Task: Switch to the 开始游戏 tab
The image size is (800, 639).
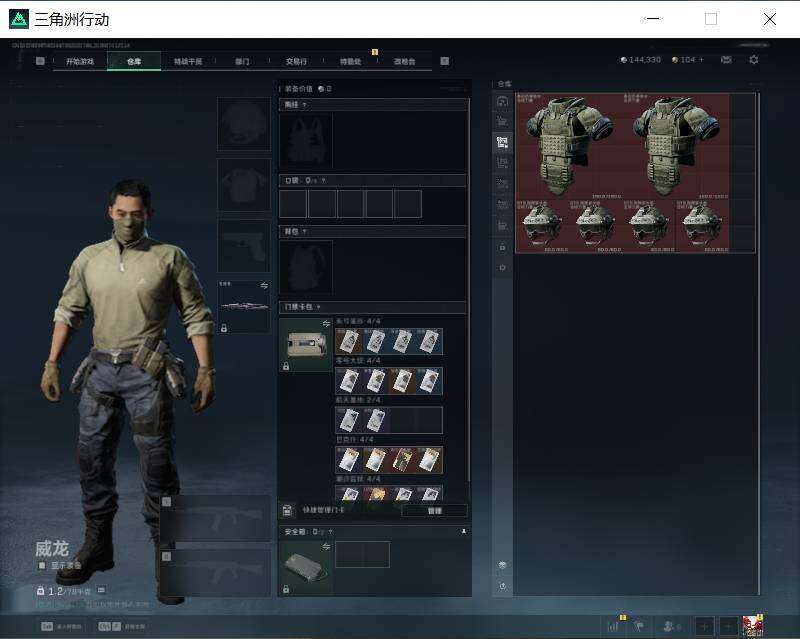Action: (80, 61)
